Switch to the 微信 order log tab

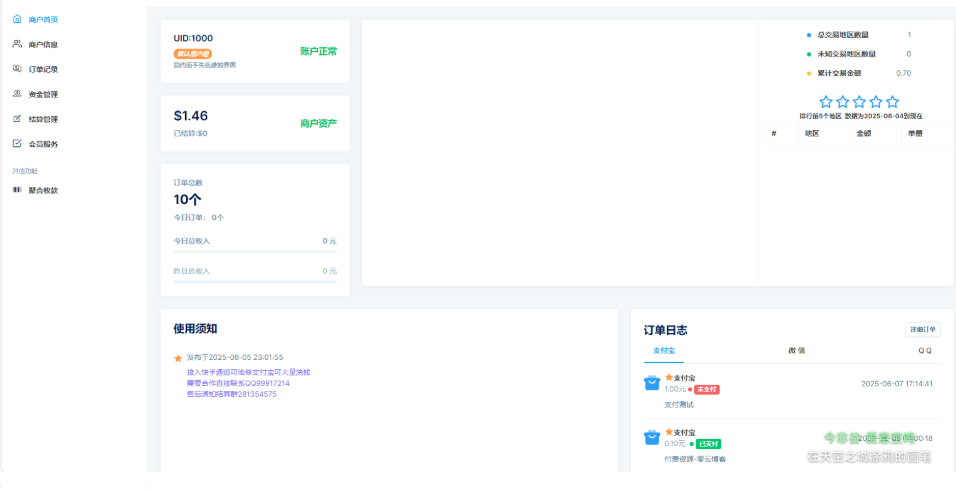pos(796,351)
